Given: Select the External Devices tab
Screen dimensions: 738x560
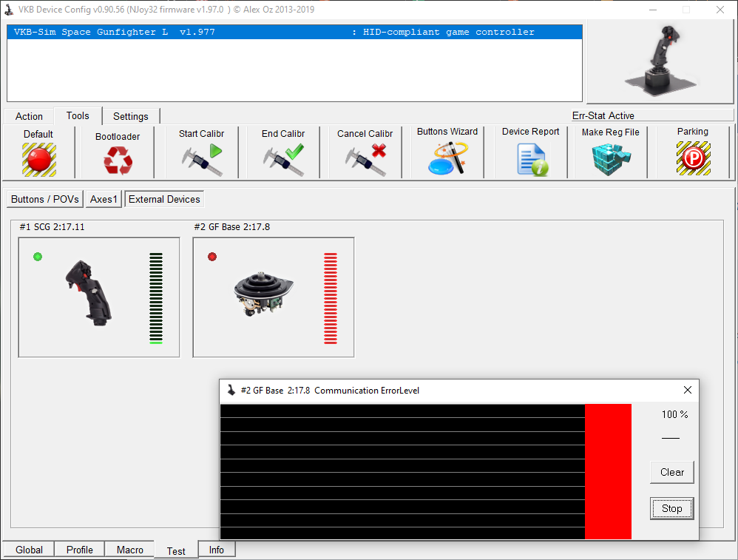Looking at the screenshot, I should (164, 199).
